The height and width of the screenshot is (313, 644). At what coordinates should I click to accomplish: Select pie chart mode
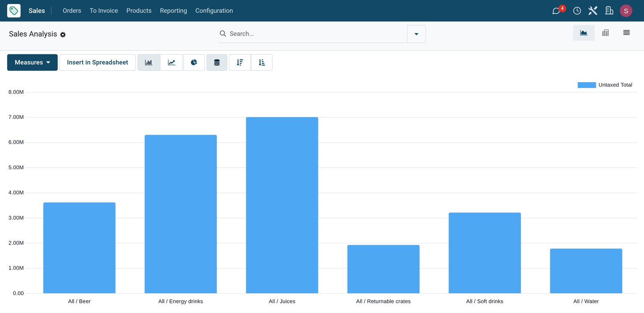click(x=194, y=62)
